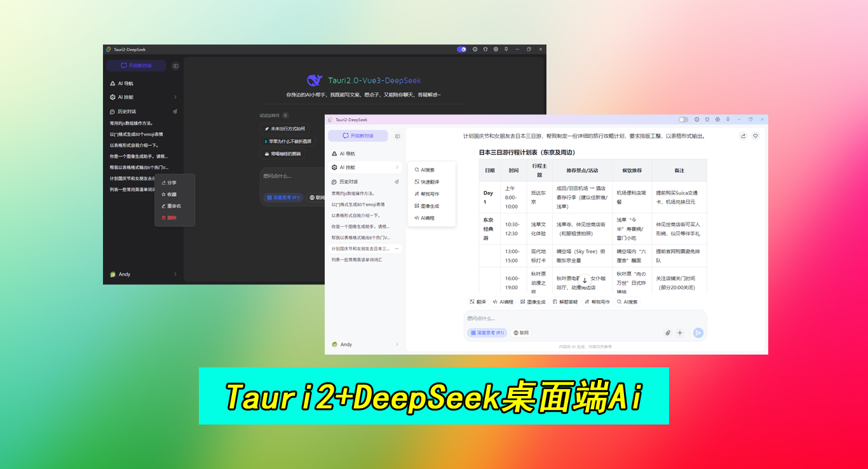Viewport: 868px width, 469px height.
Task: Toggle 深度思考 (R1) in the light window
Action: coord(487,332)
